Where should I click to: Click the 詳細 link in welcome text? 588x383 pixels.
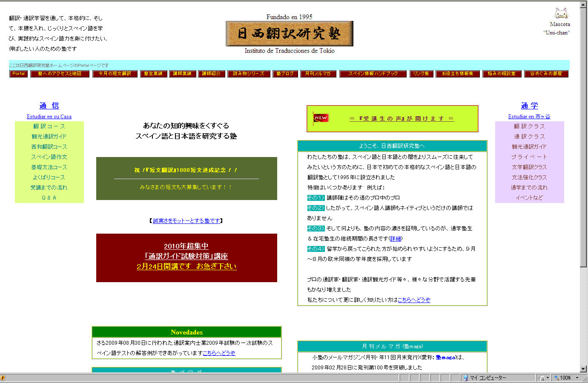click(x=396, y=239)
